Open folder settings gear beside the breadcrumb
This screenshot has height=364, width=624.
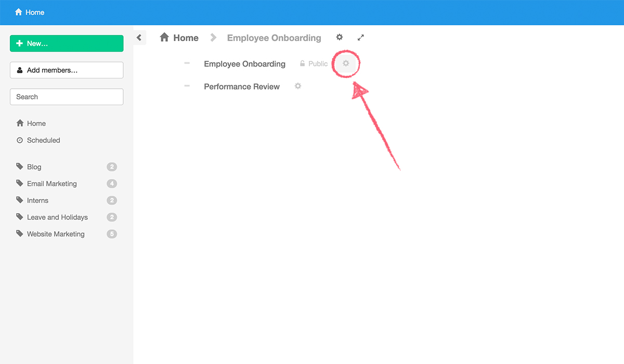(x=340, y=37)
